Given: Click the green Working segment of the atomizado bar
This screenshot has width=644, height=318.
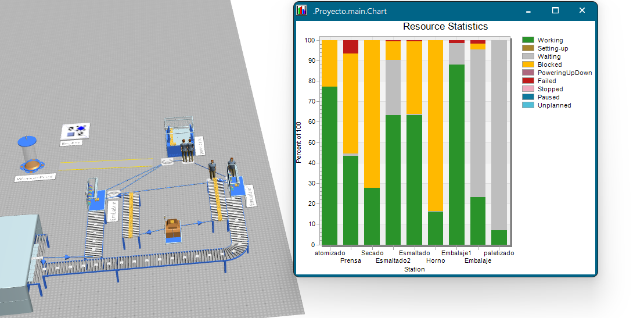Looking at the screenshot, I should coord(329,166).
